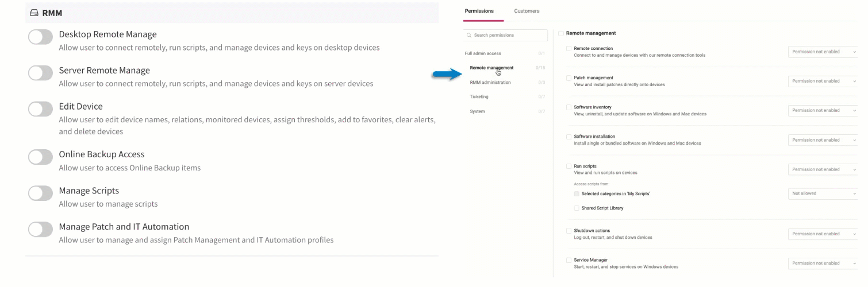The width and height of the screenshot is (868, 287).
Task: Select the Ticketing permissions category
Action: pyautogui.click(x=479, y=97)
